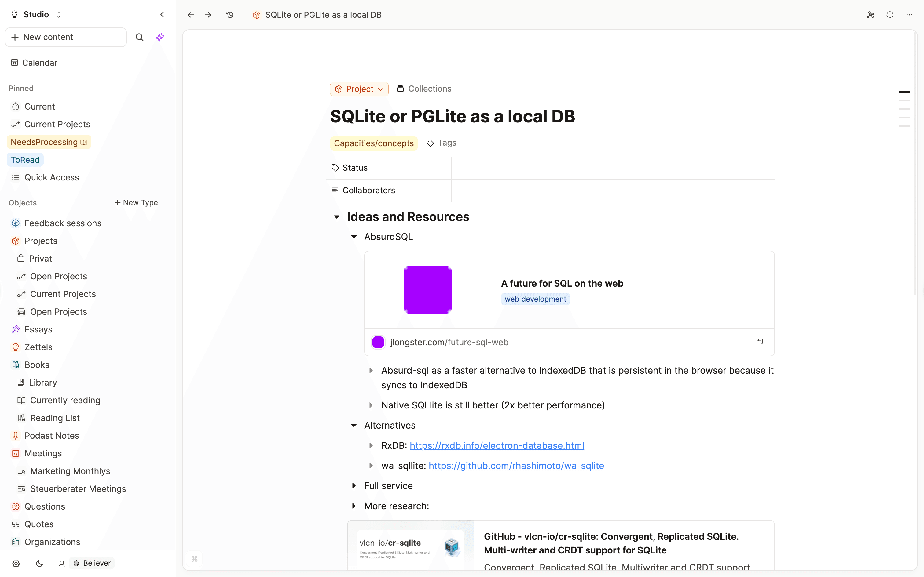Collapse the sidebar with the chevron
924x577 pixels.
pos(162,15)
